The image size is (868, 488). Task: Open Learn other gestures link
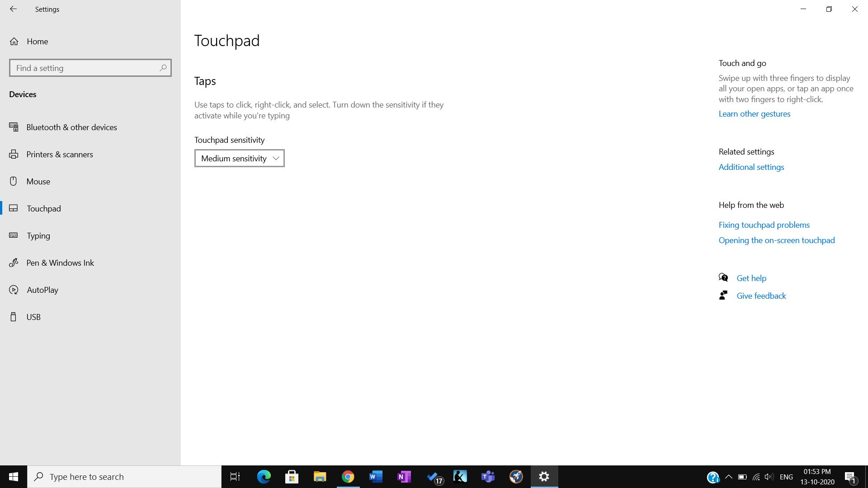(755, 114)
